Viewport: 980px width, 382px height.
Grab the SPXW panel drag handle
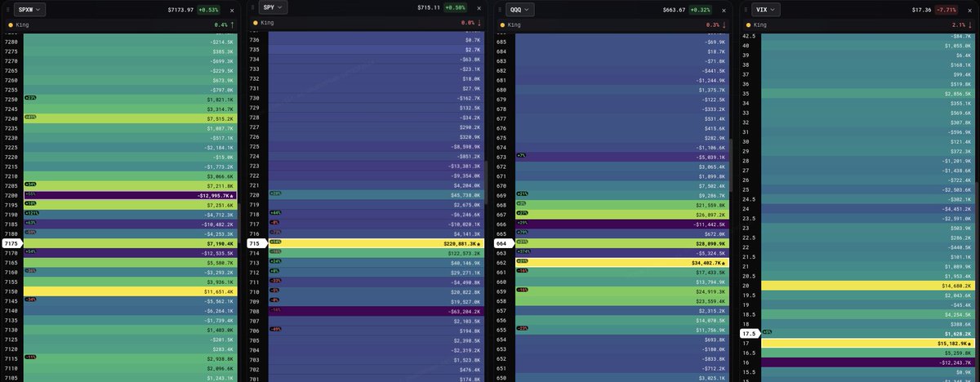pyautogui.click(x=7, y=9)
